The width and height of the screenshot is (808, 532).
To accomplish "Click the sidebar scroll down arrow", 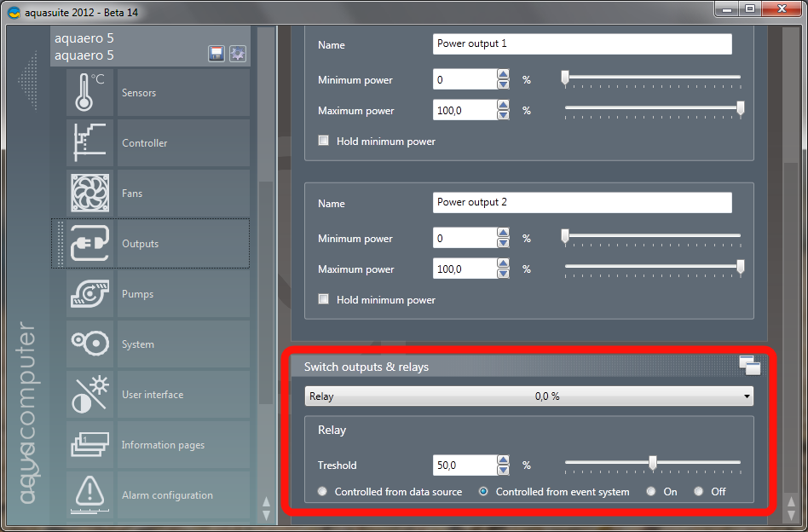I will [x=266, y=514].
